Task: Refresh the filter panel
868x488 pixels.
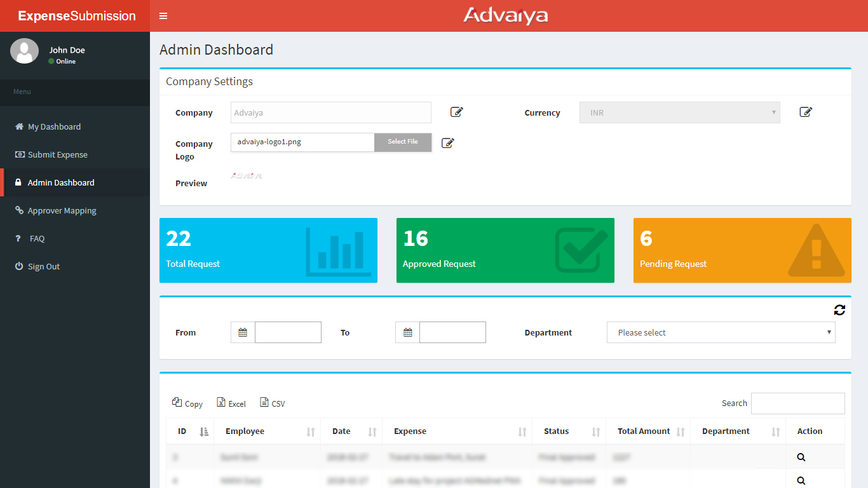Action: click(x=839, y=309)
